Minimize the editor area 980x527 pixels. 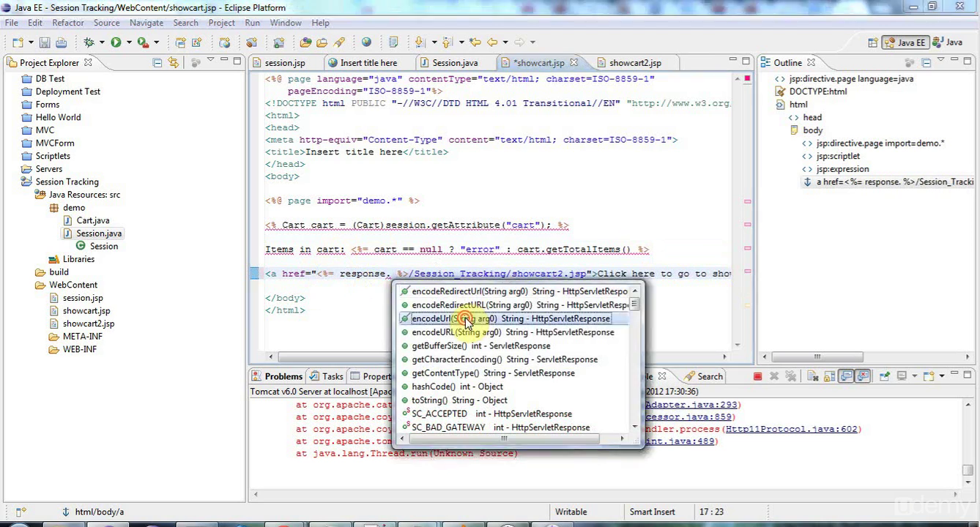coord(733,60)
